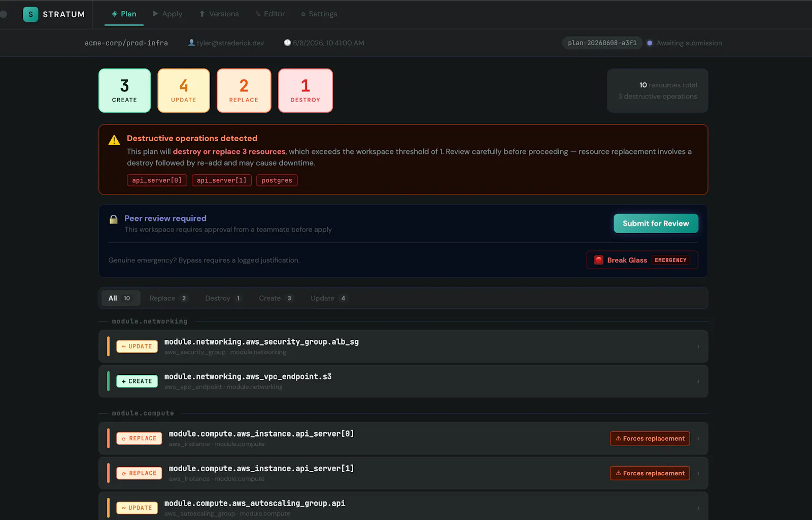Select the plan-20260608-a3f1 ID badge
The height and width of the screenshot is (520, 812).
point(602,43)
